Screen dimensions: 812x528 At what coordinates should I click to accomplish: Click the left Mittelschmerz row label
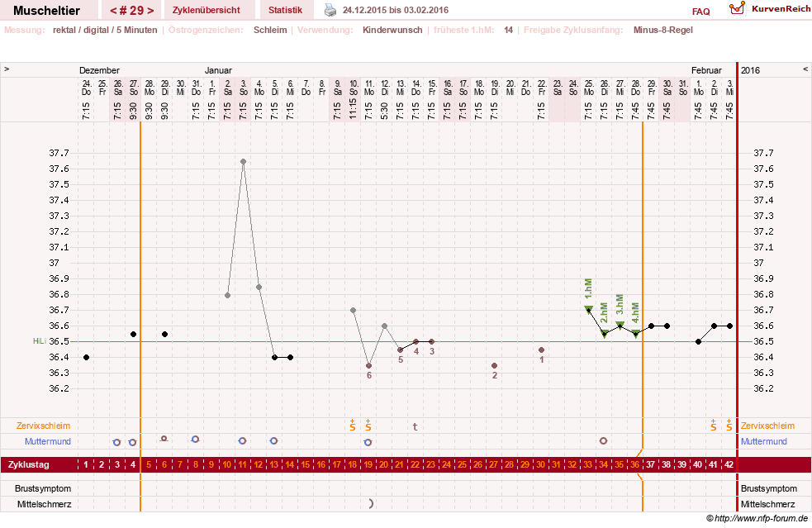(44, 504)
